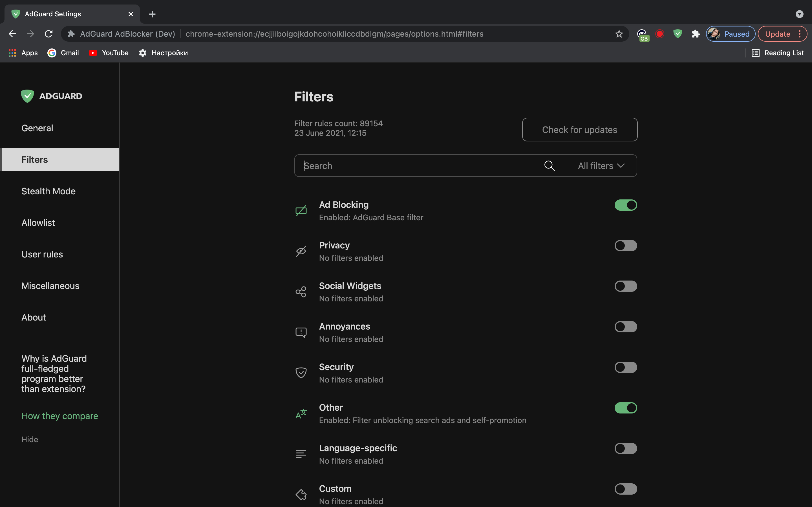Click the Privacy filter icon
Viewport: 812px width, 507px height.
(x=301, y=251)
